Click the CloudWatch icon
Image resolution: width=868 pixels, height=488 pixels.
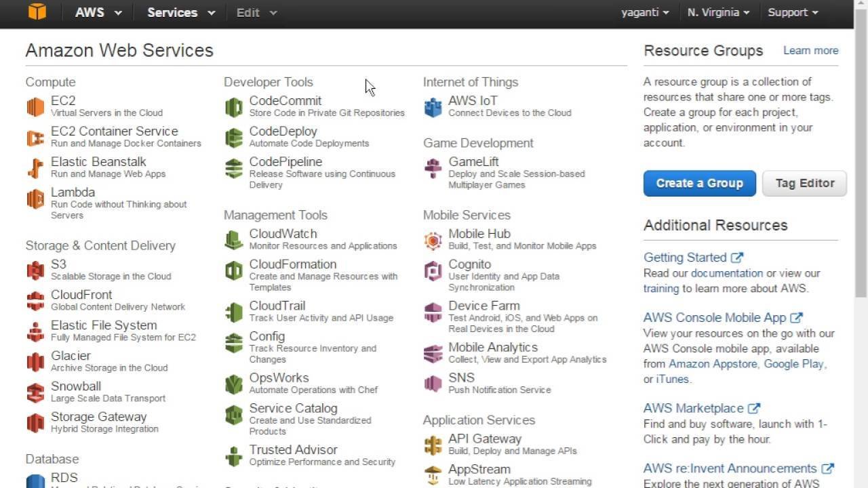[234, 240]
